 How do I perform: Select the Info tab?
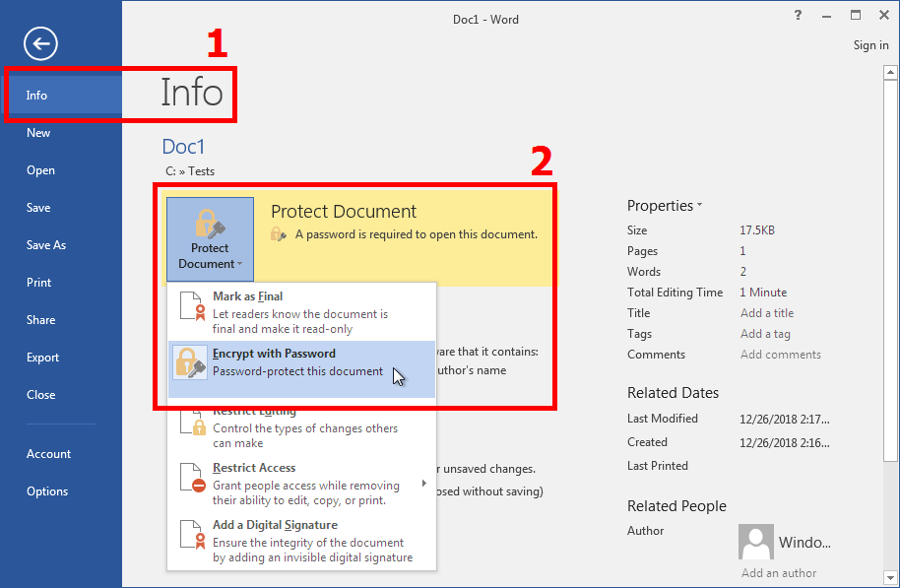point(63,96)
